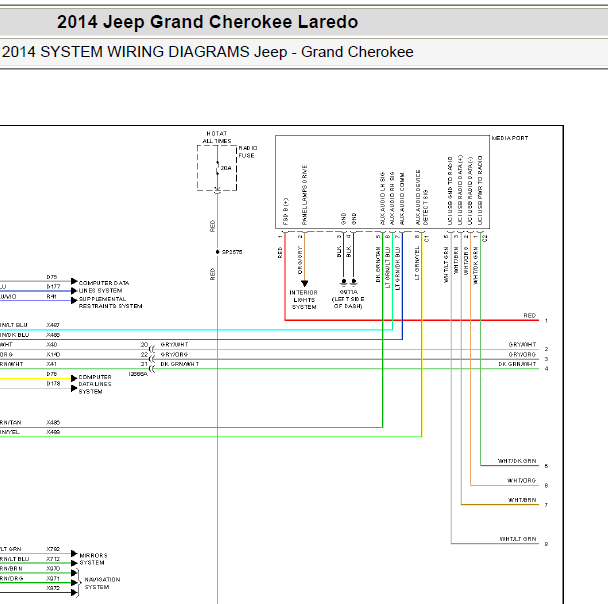
Task: Click the "X140" circuit code
Action: (53, 355)
